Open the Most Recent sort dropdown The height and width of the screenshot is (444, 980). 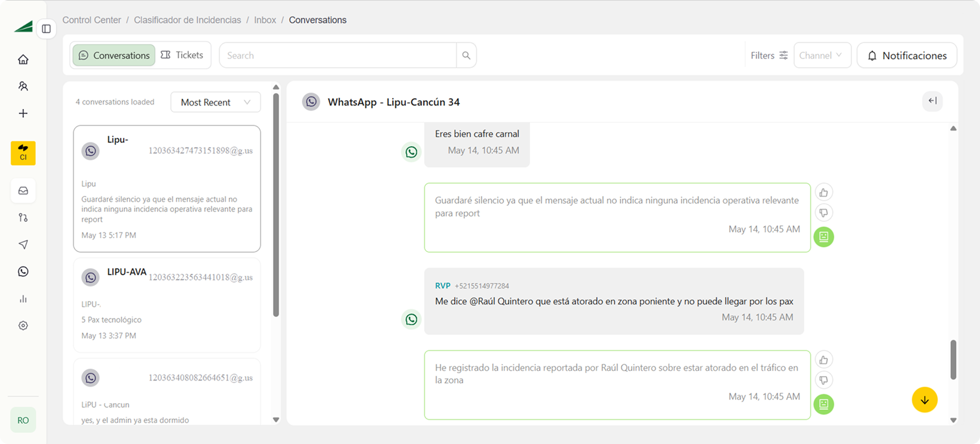pyautogui.click(x=215, y=102)
